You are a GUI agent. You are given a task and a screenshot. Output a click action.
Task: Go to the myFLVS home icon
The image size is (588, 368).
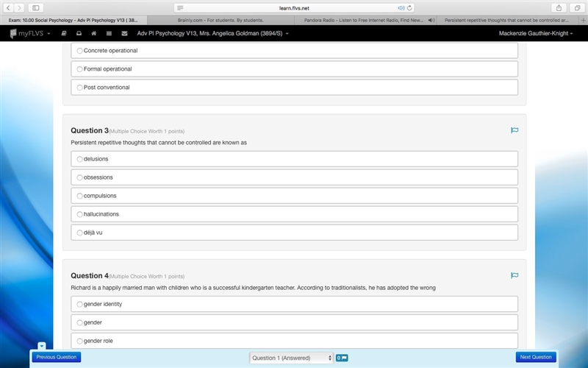tap(94, 33)
